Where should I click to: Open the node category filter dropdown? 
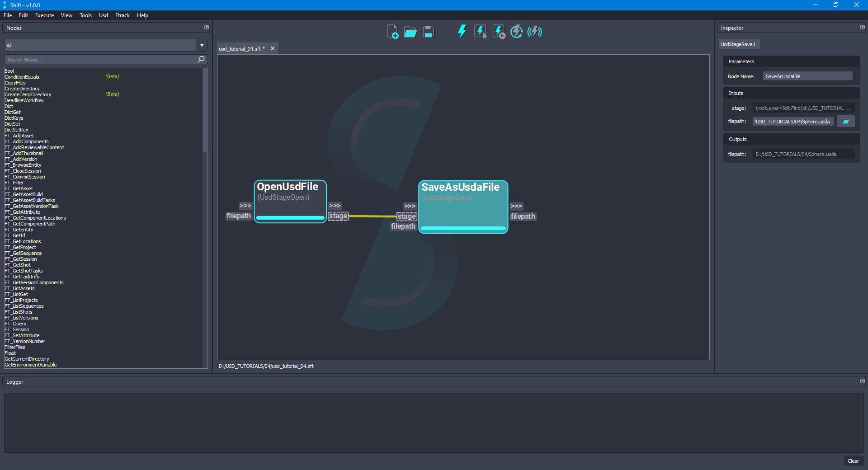201,45
